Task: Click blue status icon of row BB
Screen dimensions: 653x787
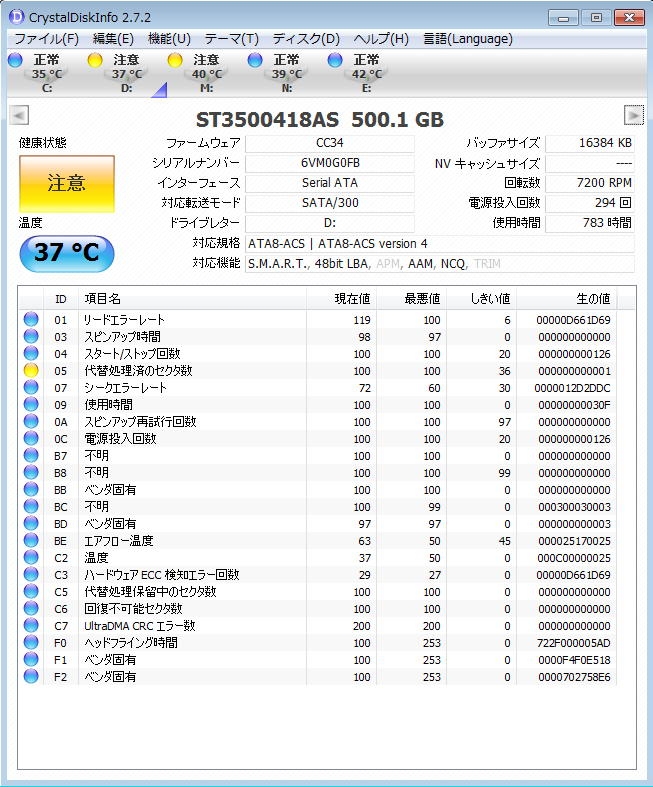Action: [31, 489]
